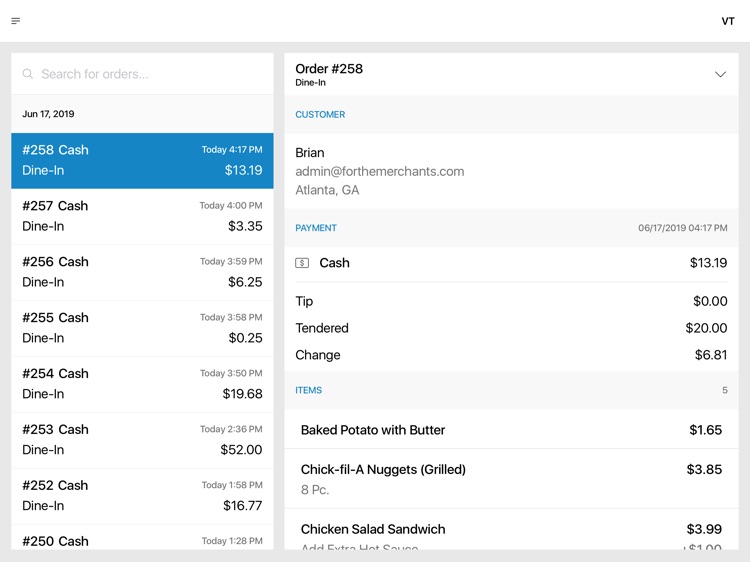Click the Jun 17, 2019 date header
The height and width of the screenshot is (562, 750).
tap(48, 114)
